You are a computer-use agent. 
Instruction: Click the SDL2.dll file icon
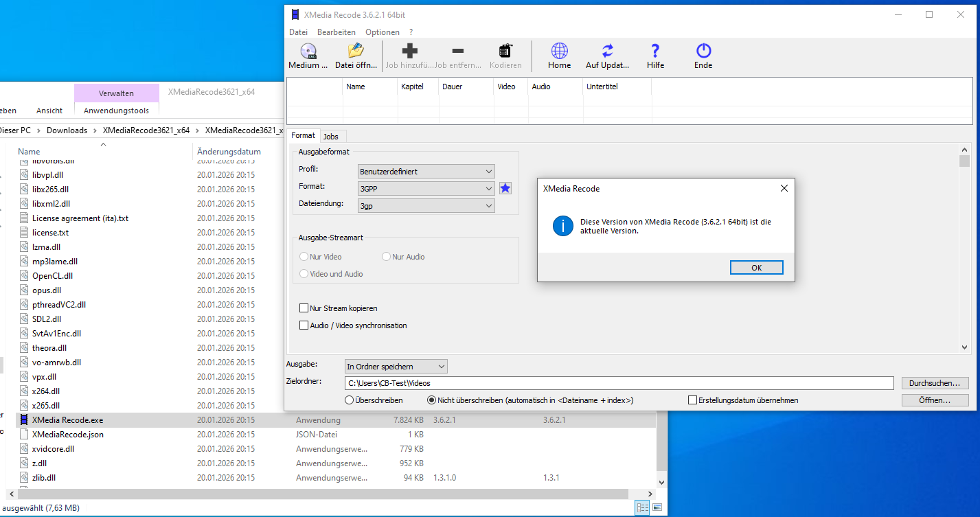click(24, 319)
